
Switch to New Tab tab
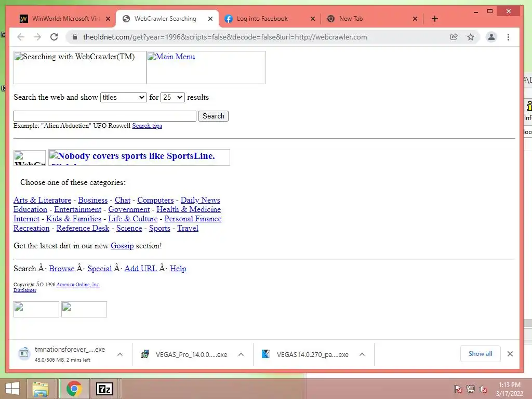[371, 19]
